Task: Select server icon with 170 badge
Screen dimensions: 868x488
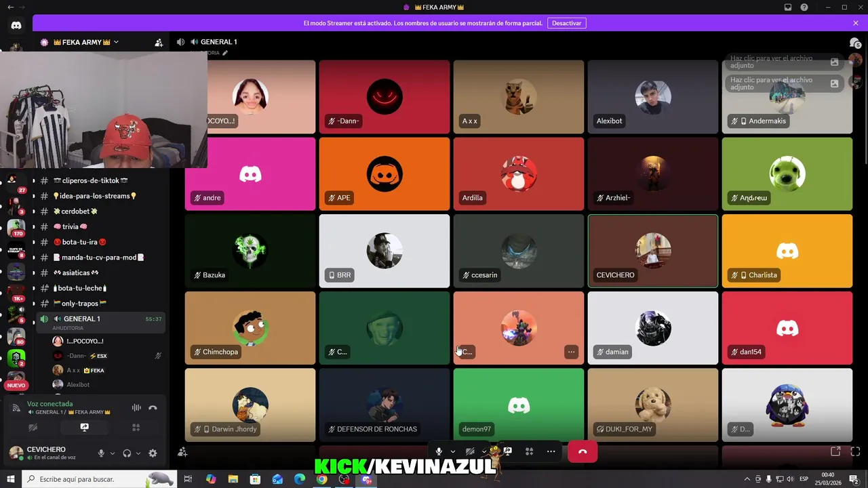Action: click(x=16, y=227)
